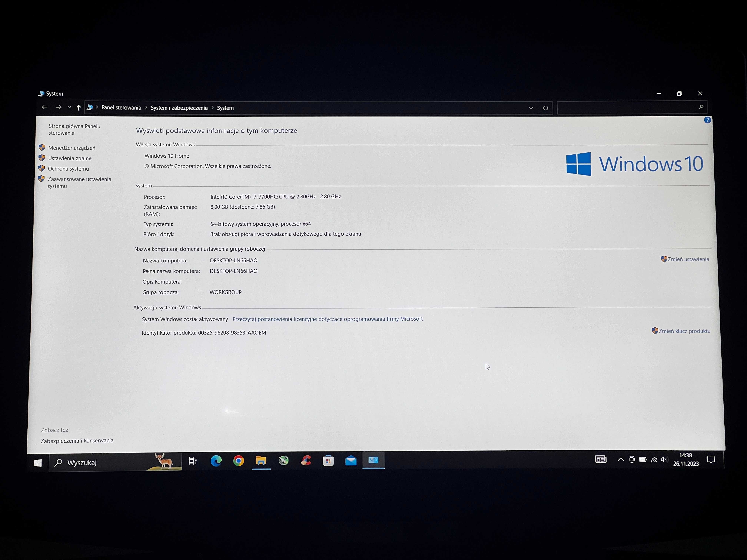This screenshot has height=560, width=747.
Task: Launch Google Chrome from taskbar
Action: pyautogui.click(x=238, y=461)
